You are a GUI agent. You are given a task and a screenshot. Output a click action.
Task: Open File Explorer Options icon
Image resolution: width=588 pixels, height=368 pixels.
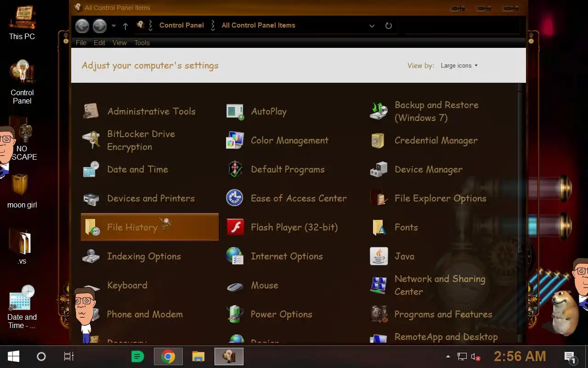379,198
